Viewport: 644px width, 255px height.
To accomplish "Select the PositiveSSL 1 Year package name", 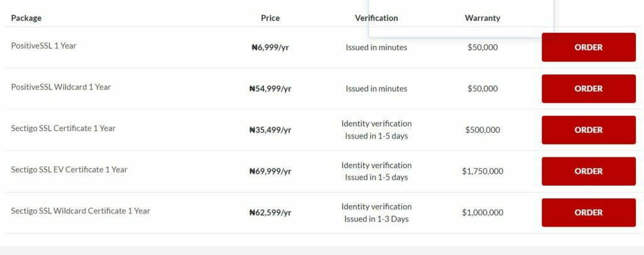I will 43,46.
